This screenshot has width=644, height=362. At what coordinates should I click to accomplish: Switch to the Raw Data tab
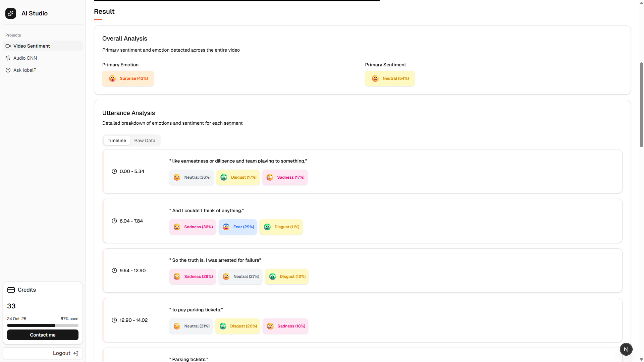(x=145, y=140)
